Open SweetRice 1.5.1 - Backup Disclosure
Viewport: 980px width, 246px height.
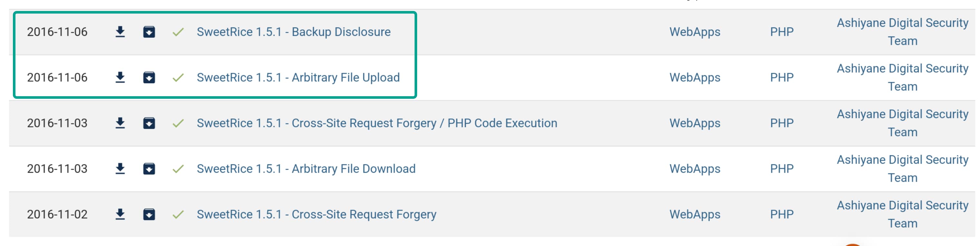click(x=293, y=32)
